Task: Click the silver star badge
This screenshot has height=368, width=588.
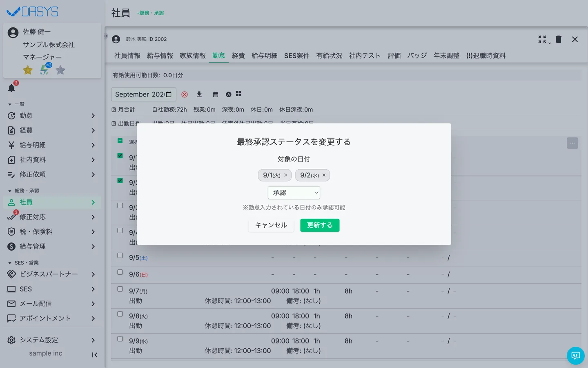Action: 60,70
